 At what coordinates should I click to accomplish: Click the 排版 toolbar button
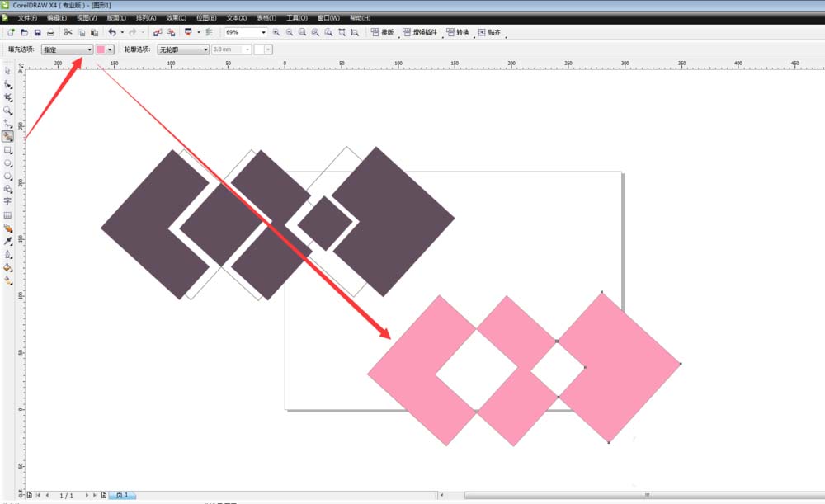click(x=383, y=32)
